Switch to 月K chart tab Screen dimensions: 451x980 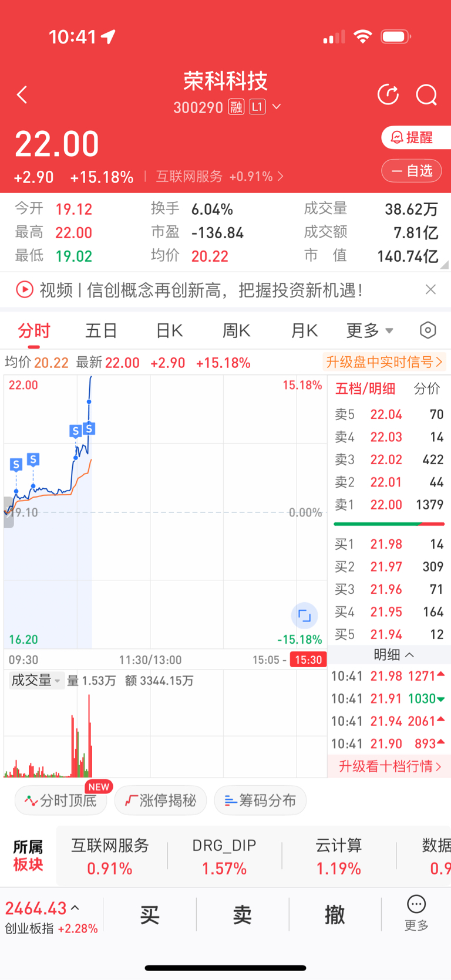click(x=304, y=331)
